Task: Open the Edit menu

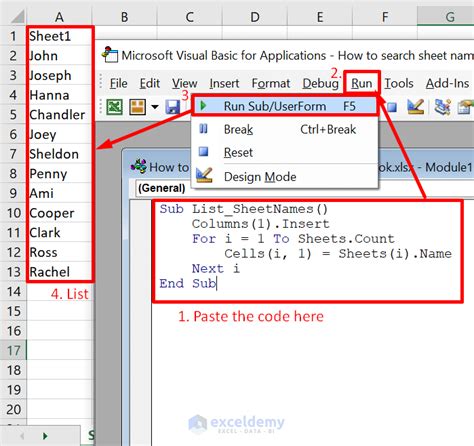Action: pyautogui.click(x=150, y=83)
